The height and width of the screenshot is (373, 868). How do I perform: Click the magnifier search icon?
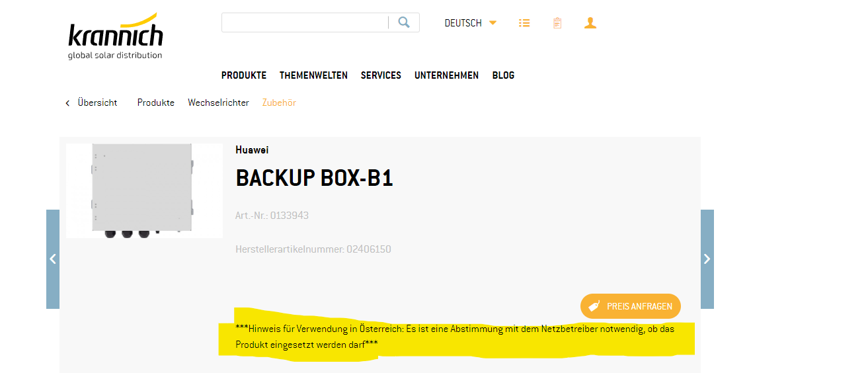click(404, 22)
